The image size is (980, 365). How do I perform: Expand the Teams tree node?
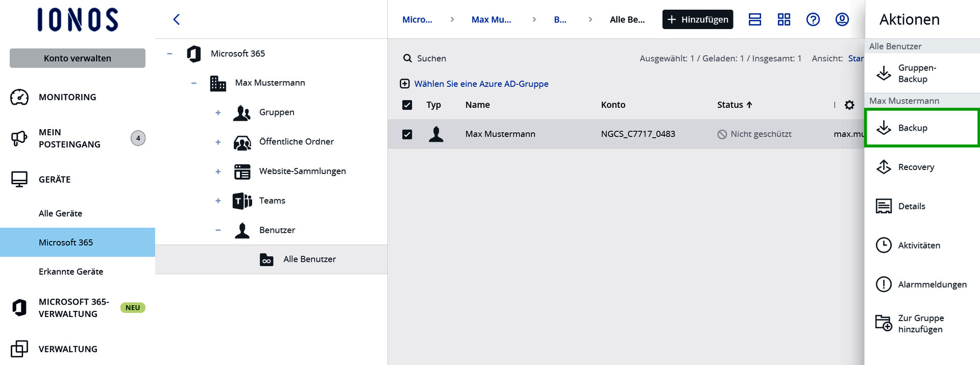(218, 201)
